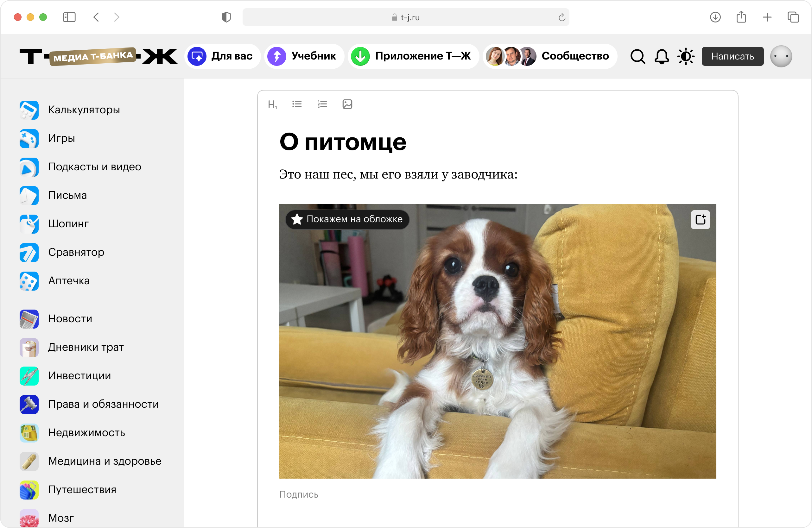This screenshot has height=528, width=812.
Task: Open Дневники трат in sidebar
Action: (86, 347)
